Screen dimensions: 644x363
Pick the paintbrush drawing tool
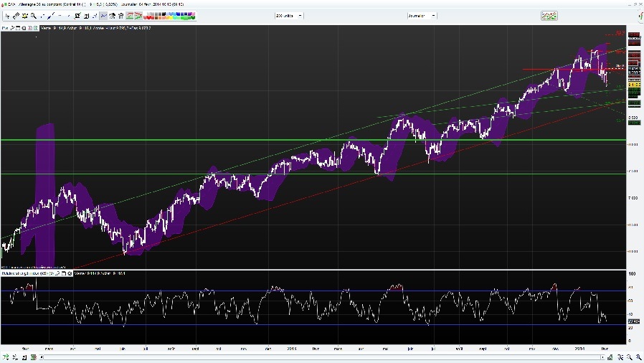(50, 16)
